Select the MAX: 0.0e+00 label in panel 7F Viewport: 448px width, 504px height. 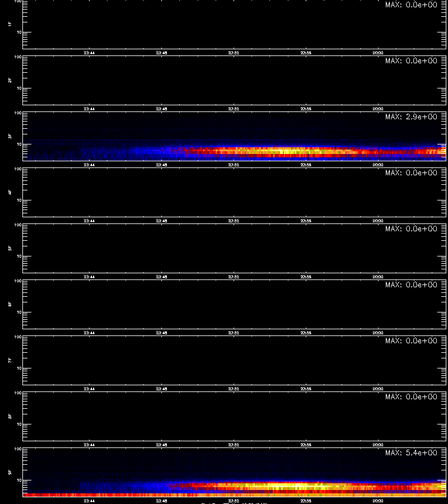click(411, 340)
